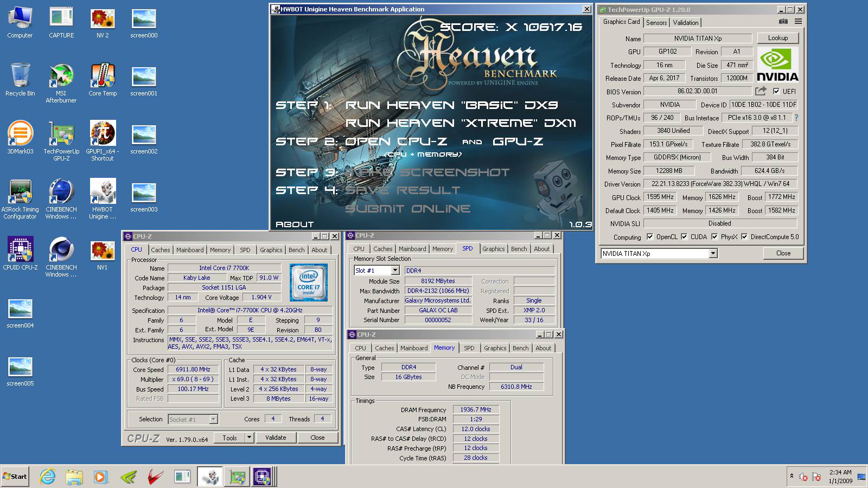
Task: Open Windows Media Player on taskbar
Action: click(101, 477)
